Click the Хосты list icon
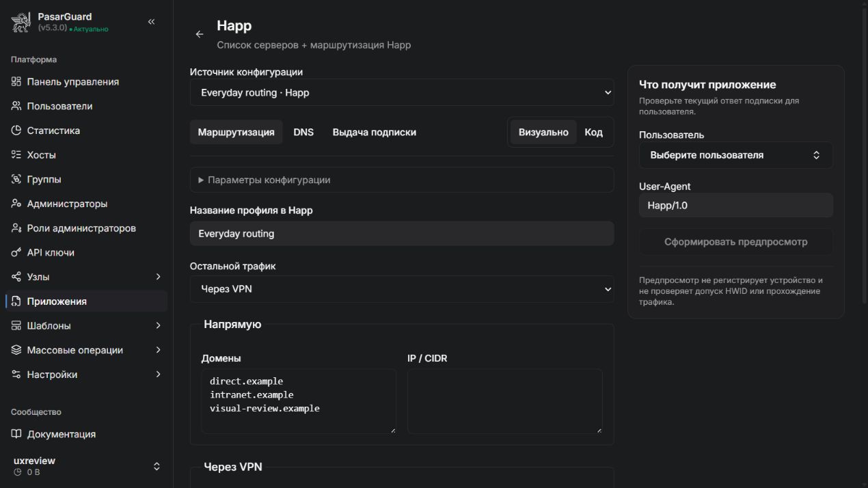This screenshot has width=868, height=488. click(x=16, y=155)
